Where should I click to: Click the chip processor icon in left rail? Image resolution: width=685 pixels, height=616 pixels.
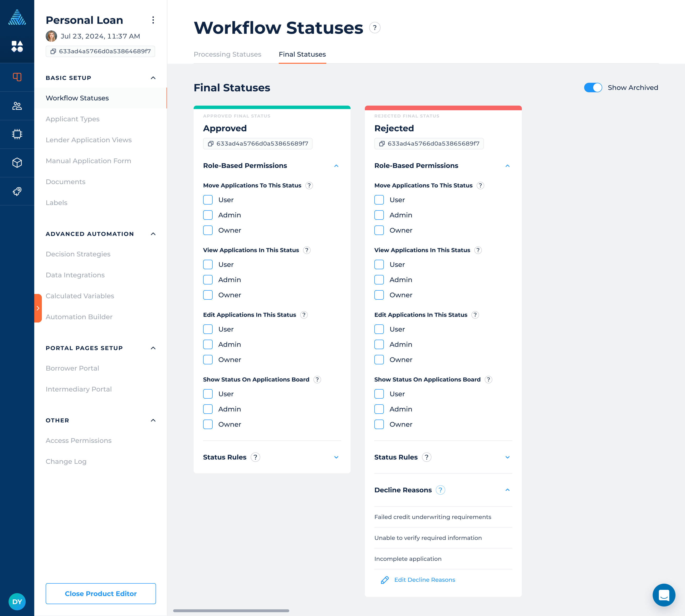[x=17, y=134]
